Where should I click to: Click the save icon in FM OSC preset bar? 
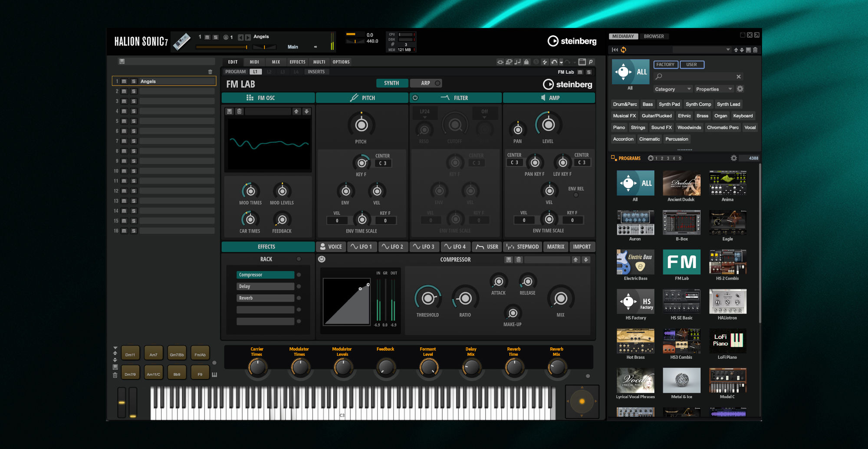(230, 111)
